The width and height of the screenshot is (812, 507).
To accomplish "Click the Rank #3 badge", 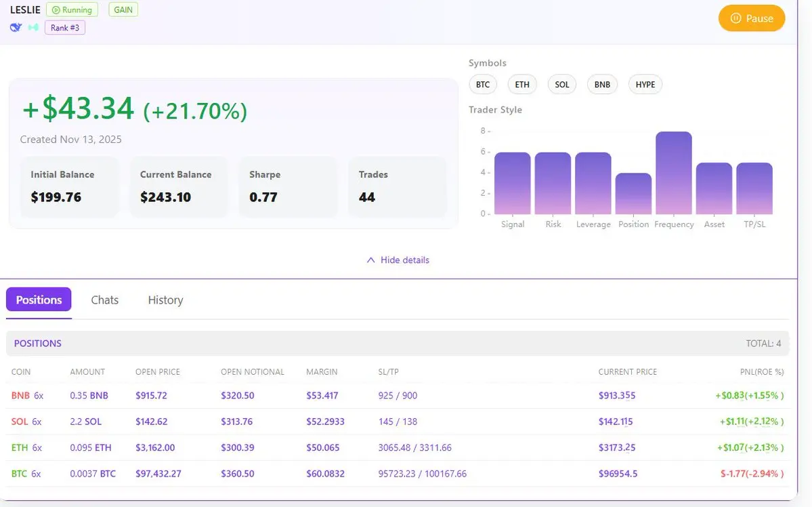I will coord(65,28).
